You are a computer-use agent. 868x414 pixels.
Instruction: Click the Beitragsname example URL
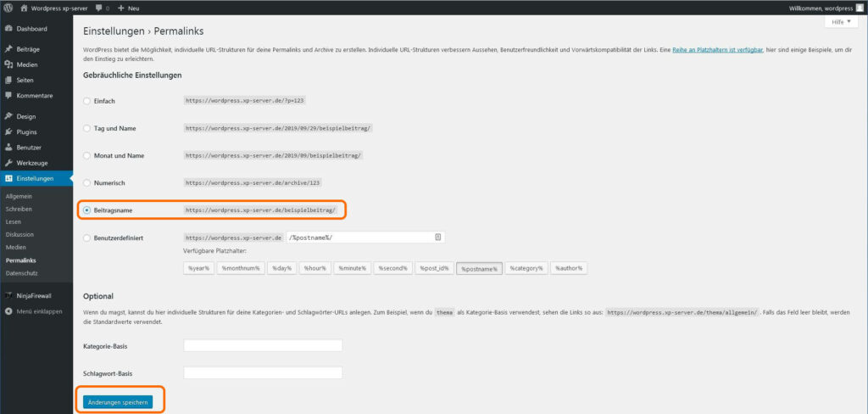pos(260,210)
